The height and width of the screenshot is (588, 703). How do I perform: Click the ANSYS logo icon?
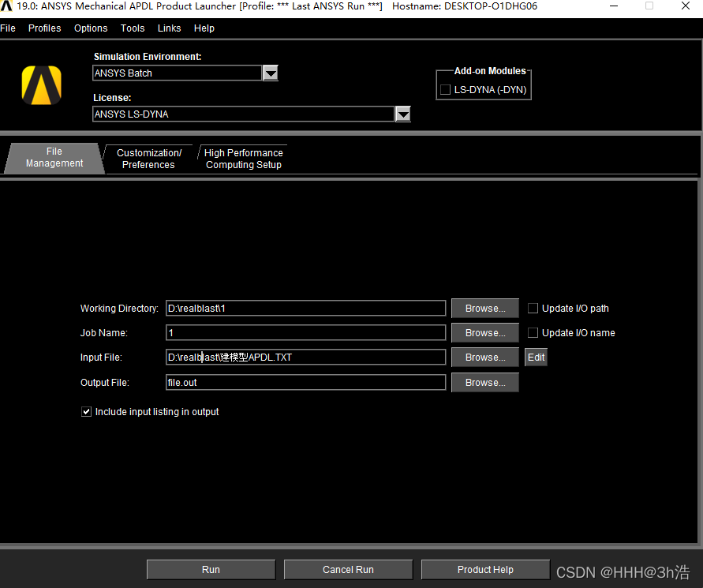coord(41,85)
